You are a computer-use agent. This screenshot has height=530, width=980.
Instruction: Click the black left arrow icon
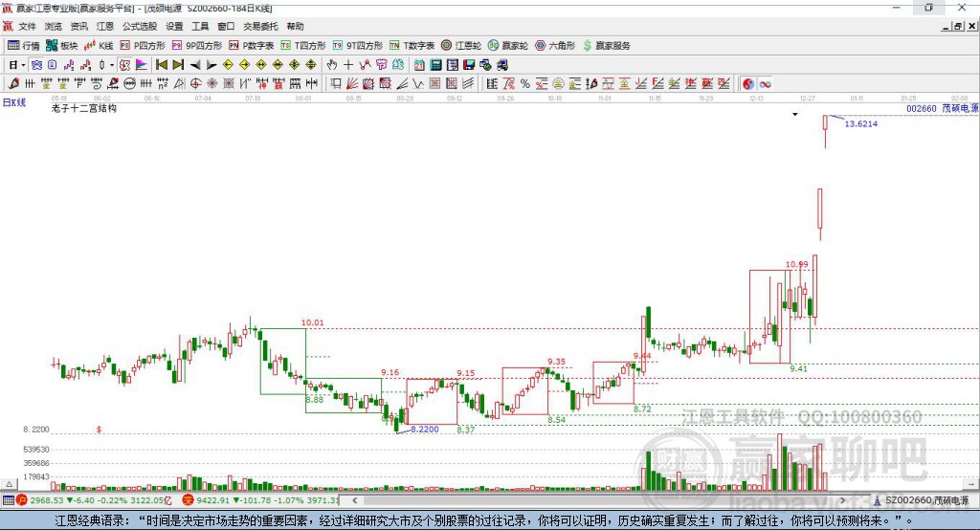coord(195,65)
